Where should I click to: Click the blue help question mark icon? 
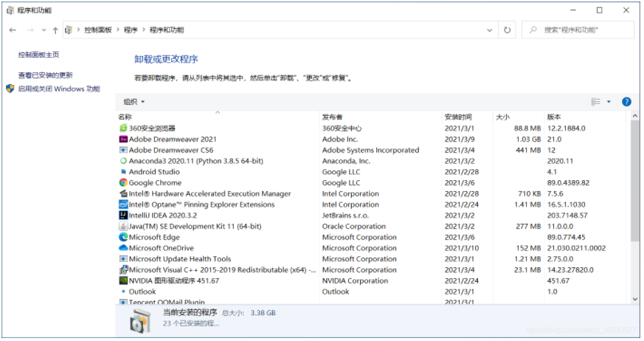tap(626, 102)
